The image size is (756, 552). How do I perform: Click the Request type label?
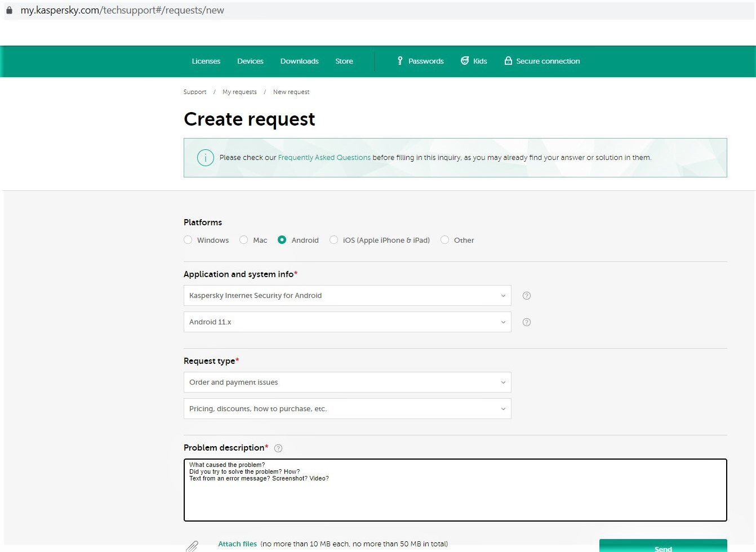pyautogui.click(x=211, y=361)
